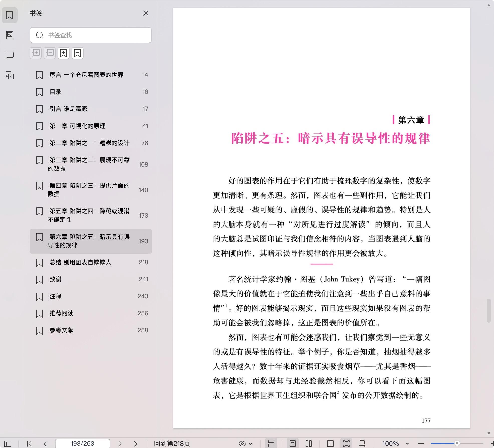
Task: Go to the previous page
Action: [45, 444]
